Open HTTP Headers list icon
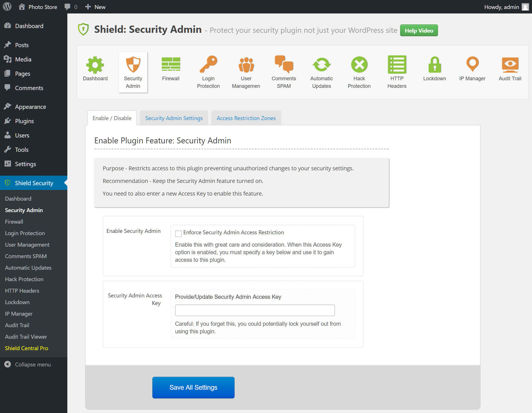This screenshot has height=413, width=532. [x=397, y=65]
